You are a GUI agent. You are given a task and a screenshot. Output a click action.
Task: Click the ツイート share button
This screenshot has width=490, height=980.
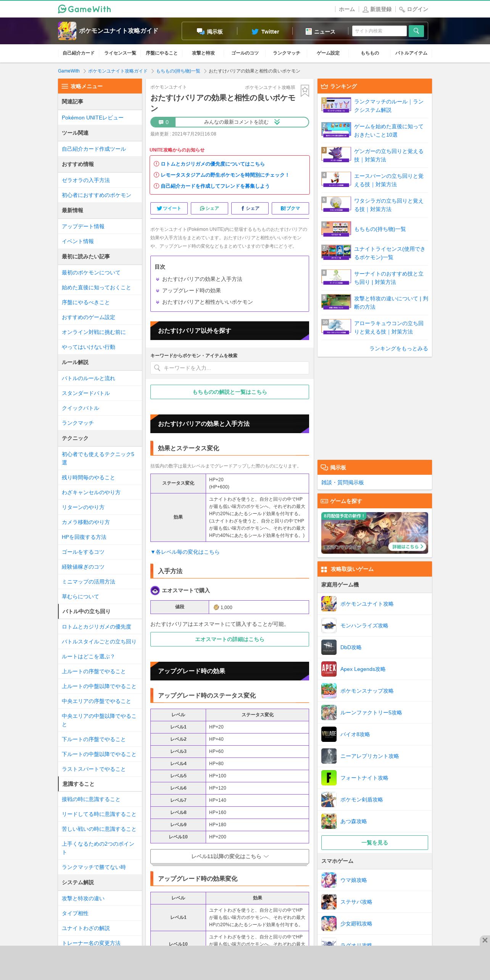pyautogui.click(x=169, y=208)
